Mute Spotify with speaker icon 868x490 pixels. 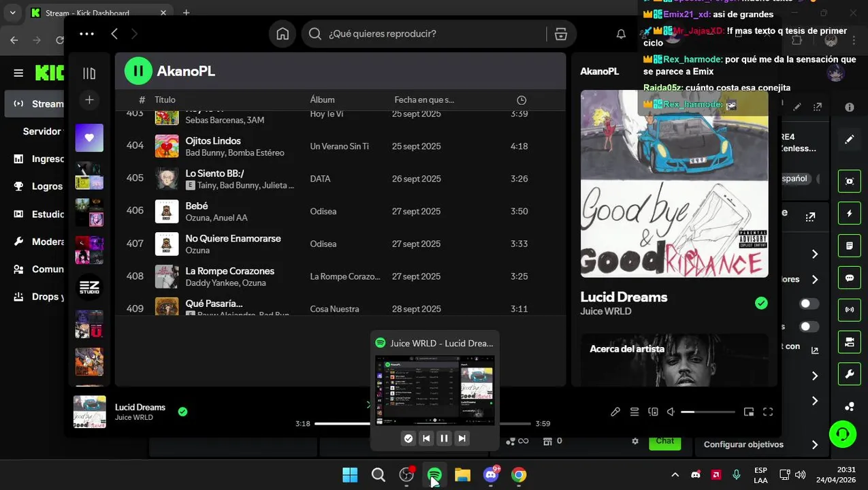tap(671, 412)
